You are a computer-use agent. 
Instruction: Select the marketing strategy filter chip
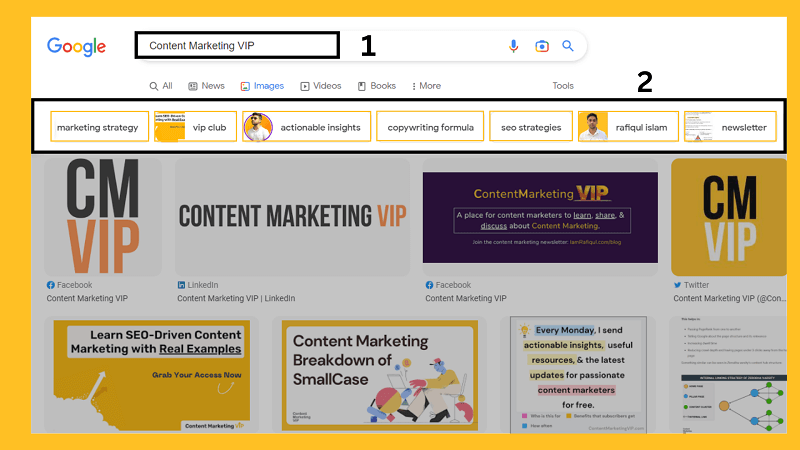coord(99,127)
